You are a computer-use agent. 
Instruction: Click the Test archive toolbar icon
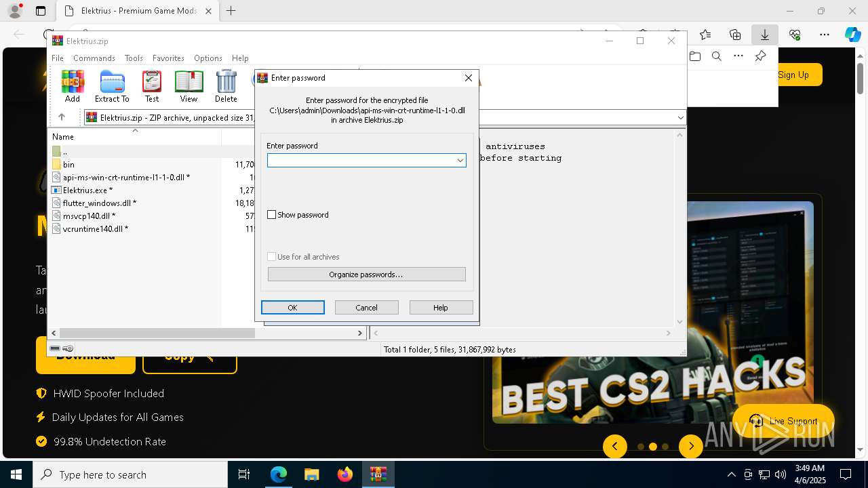(x=152, y=86)
